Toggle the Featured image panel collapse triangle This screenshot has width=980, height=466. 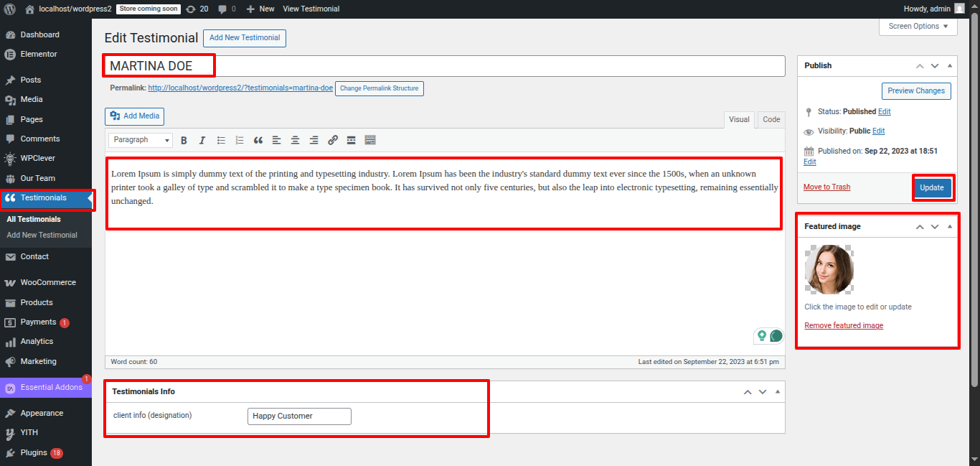tap(950, 226)
